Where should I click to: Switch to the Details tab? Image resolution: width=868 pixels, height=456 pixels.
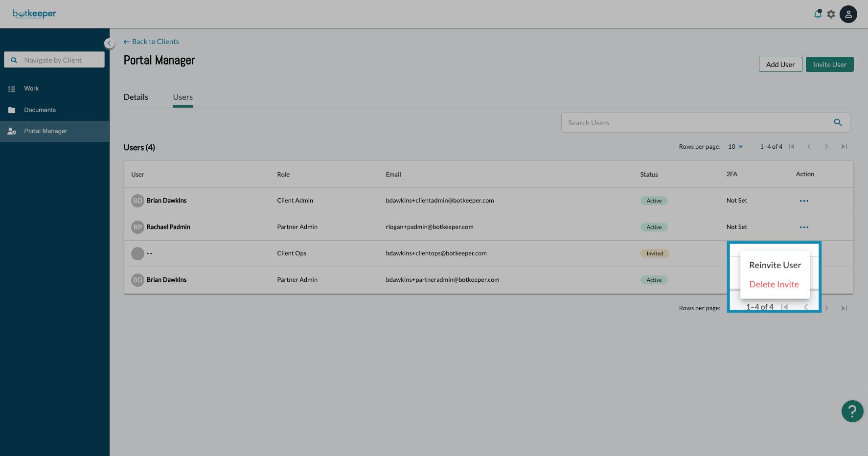[x=136, y=97]
